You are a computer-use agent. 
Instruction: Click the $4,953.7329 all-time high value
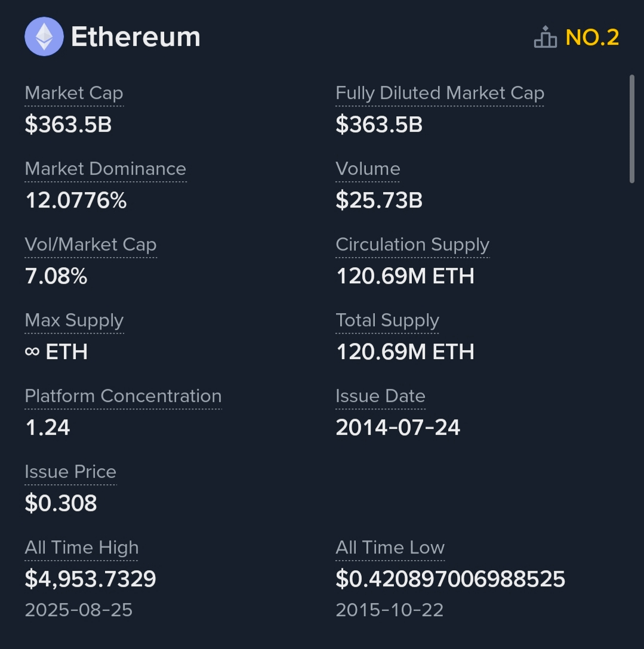(x=91, y=579)
